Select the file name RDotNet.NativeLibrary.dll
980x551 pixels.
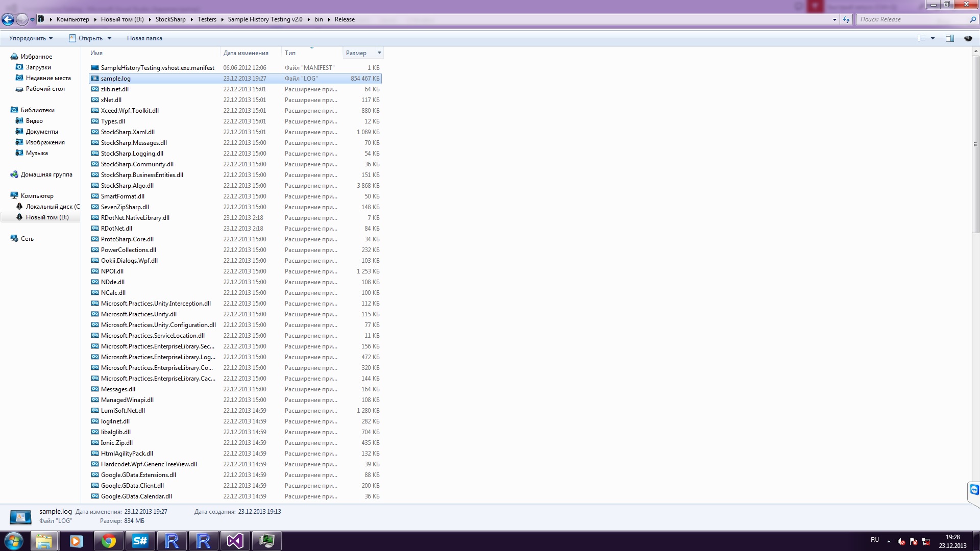click(x=135, y=218)
